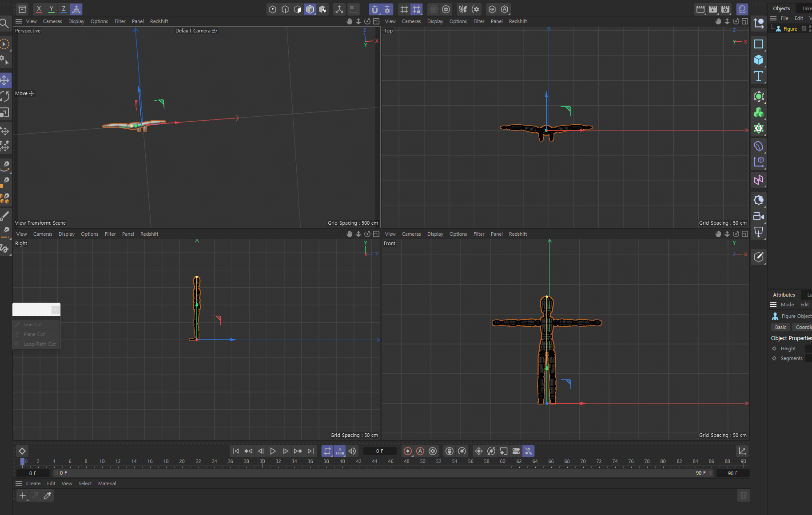The width and height of the screenshot is (812, 515).
Task: Open Attributes manager hamburger menu
Action: 773,305
